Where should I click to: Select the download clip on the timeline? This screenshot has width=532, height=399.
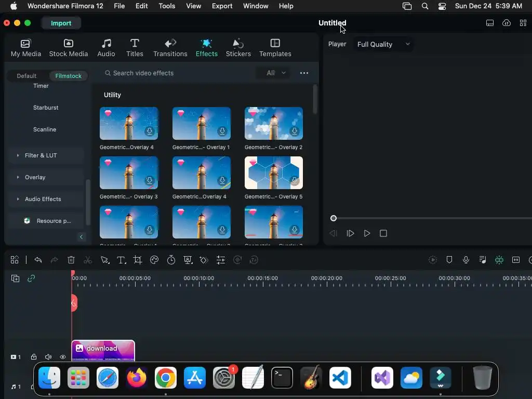click(103, 351)
